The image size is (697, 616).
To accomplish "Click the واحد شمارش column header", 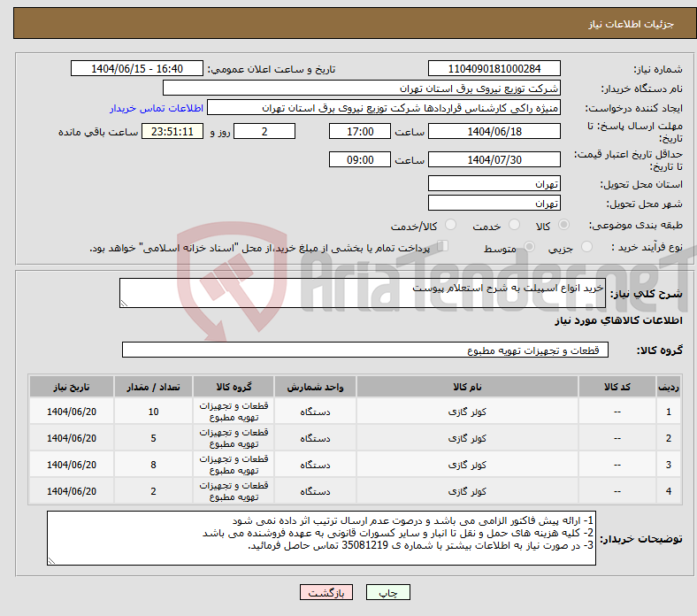I will point(315,387).
